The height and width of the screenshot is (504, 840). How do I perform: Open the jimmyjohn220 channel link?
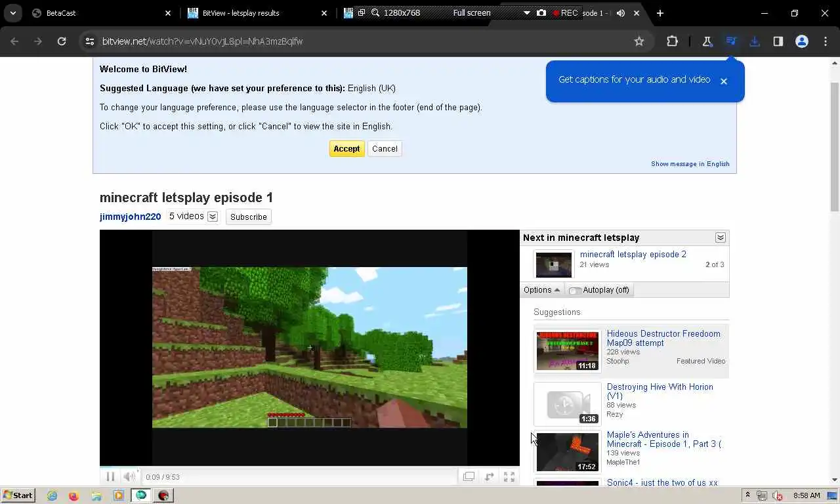coord(130,217)
